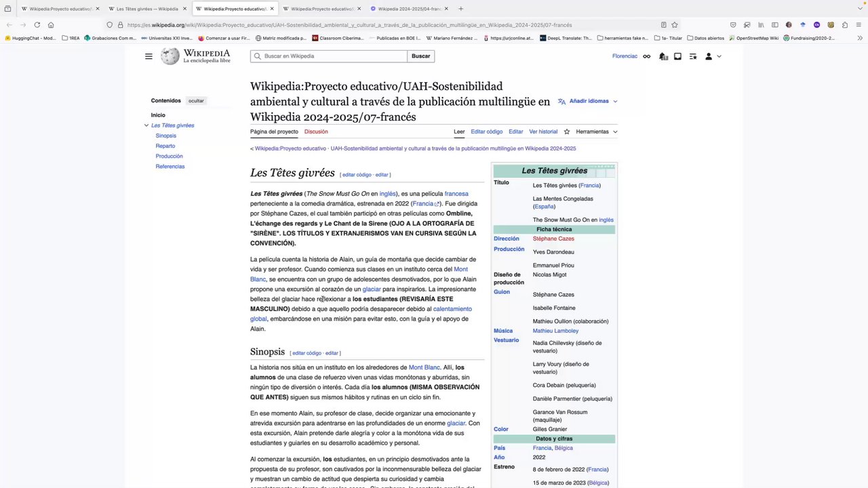
Task: Toggle Firefox reader view icon
Action: click(663, 25)
